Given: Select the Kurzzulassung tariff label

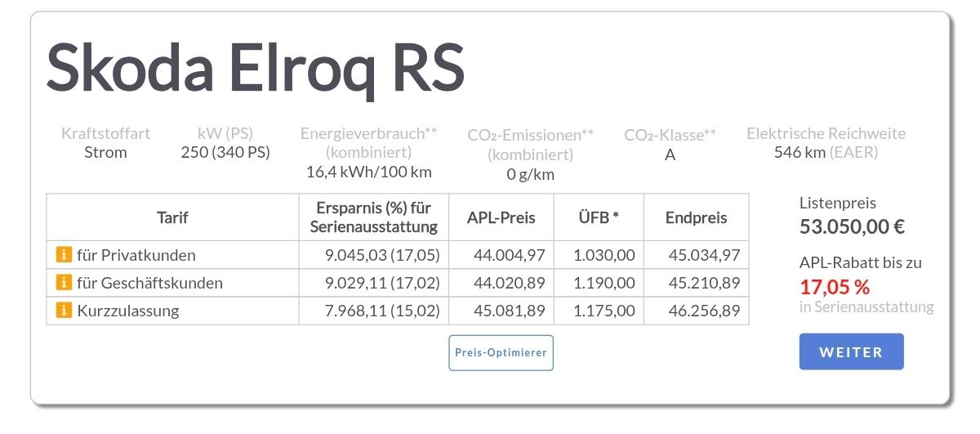Looking at the screenshot, I should coord(127,311).
